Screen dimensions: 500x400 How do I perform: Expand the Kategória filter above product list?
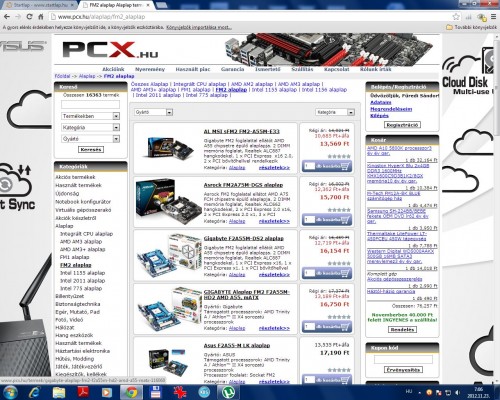(x=335, y=112)
